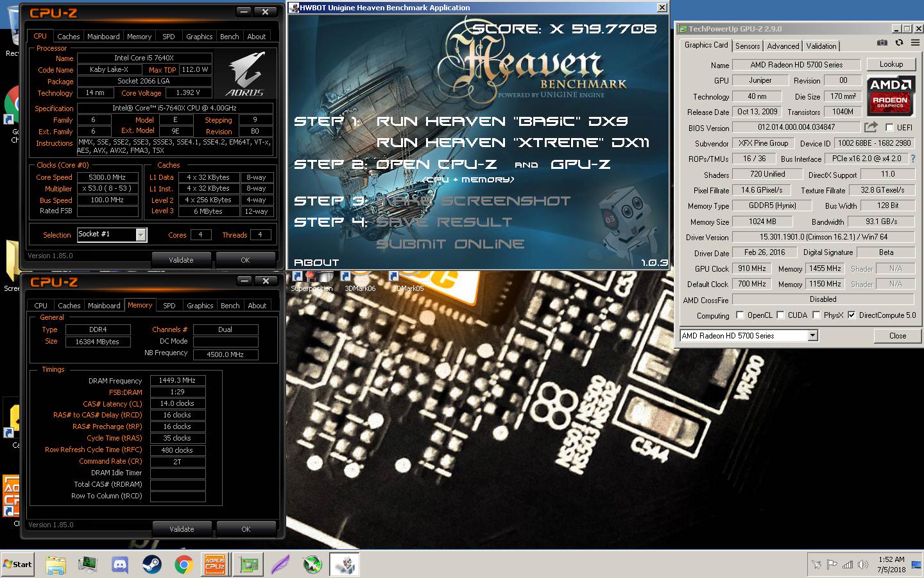Click the AORUS logo in the CPU-Z window

[247, 75]
